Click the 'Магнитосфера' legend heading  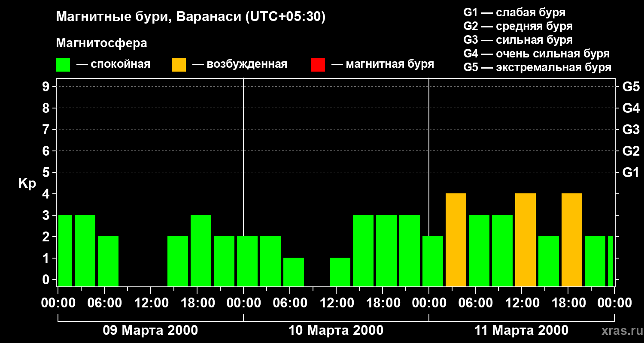click(101, 43)
